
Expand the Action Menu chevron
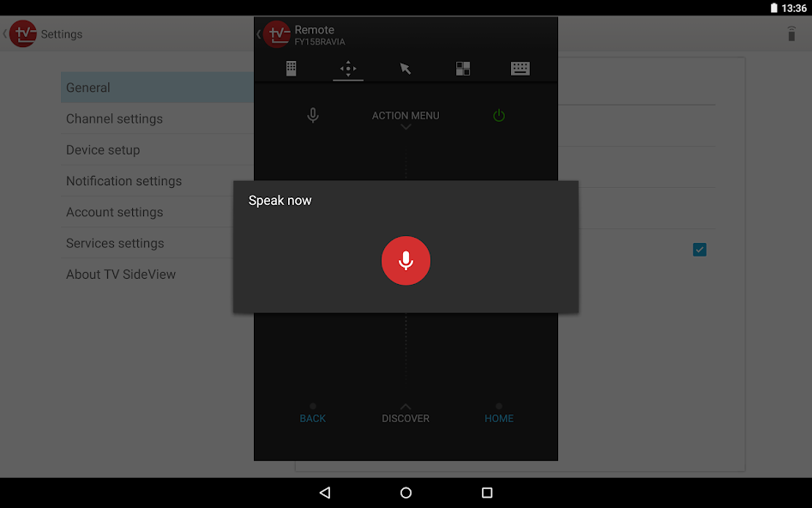(405, 126)
